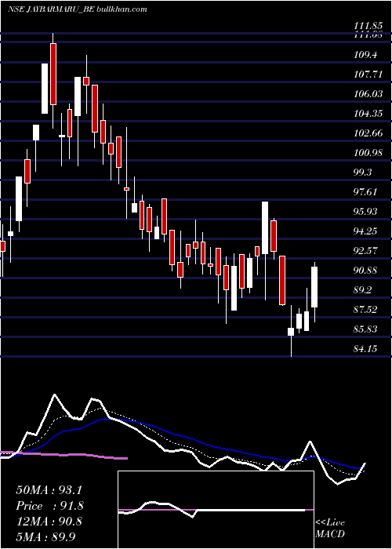The width and height of the screenshot is (392, 549).
Task: Click the 109.4 price axis label
Action: [367, 55]
